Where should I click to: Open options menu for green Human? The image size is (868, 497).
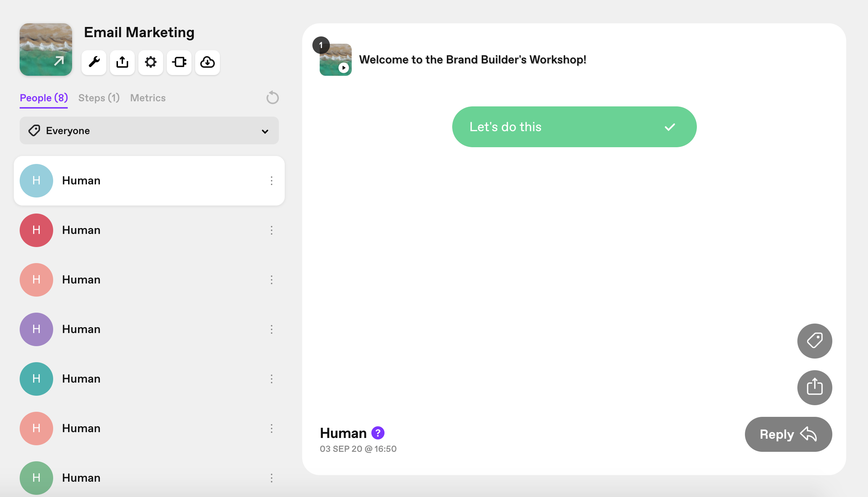point(272,478)
